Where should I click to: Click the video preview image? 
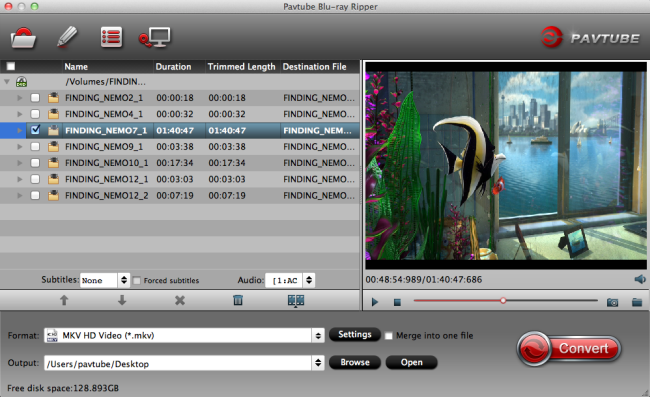(x=506, y=166)
